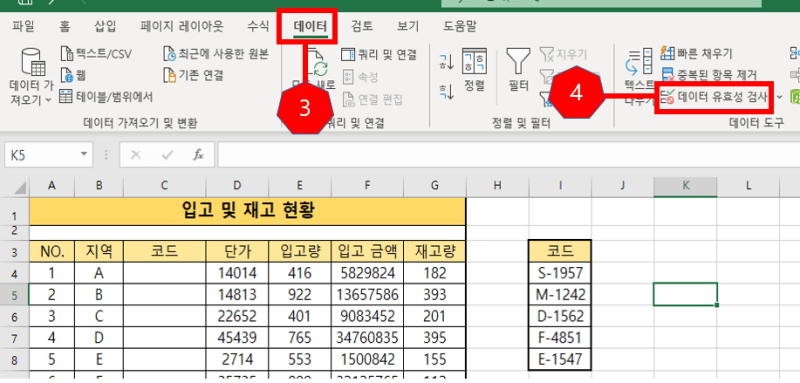The height and width of the screenshot is (383, 800).
Task: Open the 수식 ribbon tab
Action: pyautogui.click(x=257, y=27)
